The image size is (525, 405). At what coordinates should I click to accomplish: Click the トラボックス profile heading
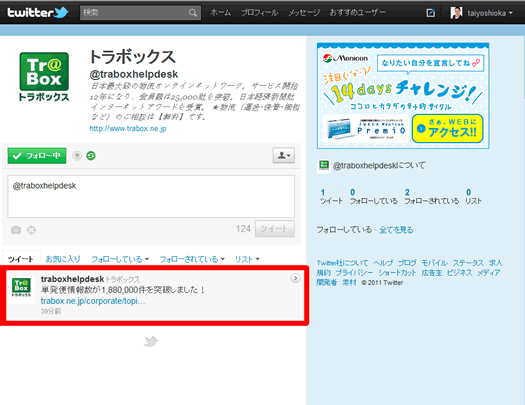pyautogui.click(x=133, y=57)
